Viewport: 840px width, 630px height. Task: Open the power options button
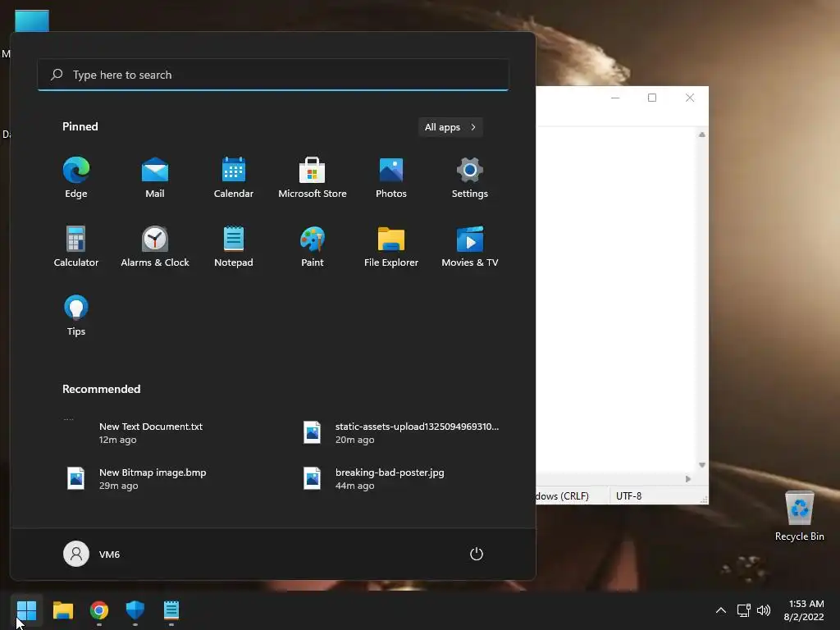(x=477, y=554)
